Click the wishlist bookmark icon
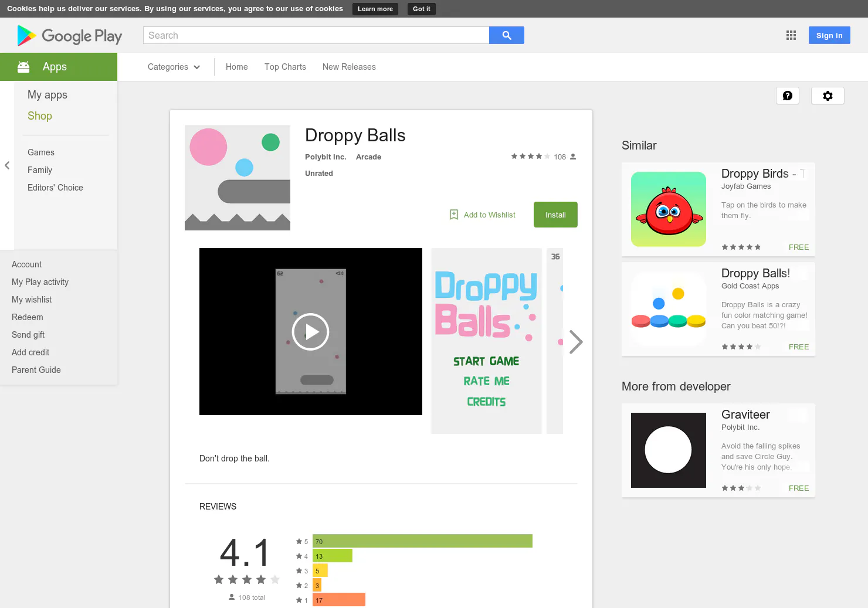The image size is (868, 608). click(x=454, y=215)
